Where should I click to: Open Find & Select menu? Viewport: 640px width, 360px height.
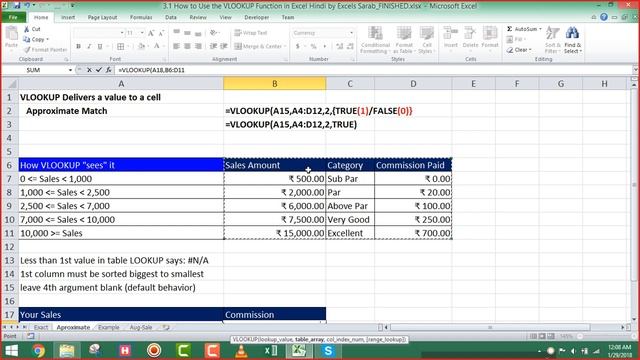coord(572,40)
